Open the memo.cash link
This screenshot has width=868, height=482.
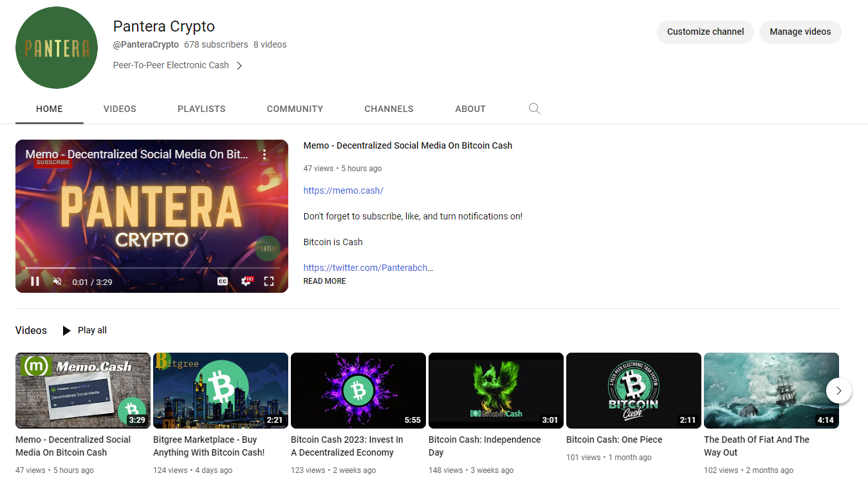(344, 190)
